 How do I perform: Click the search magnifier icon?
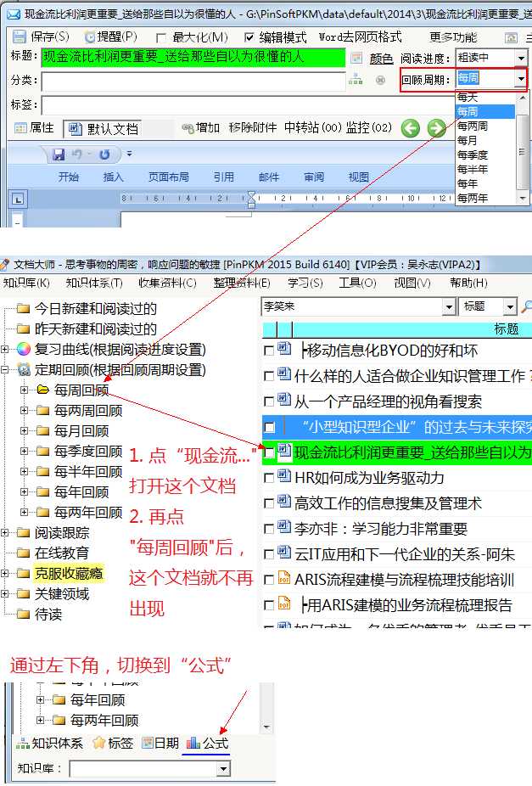(x=526, y=306)
